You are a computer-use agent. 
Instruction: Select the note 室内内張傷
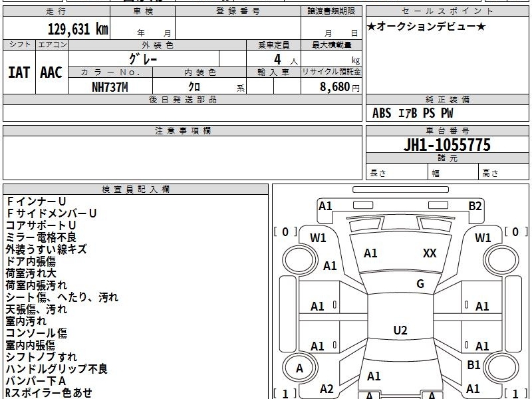31,345
